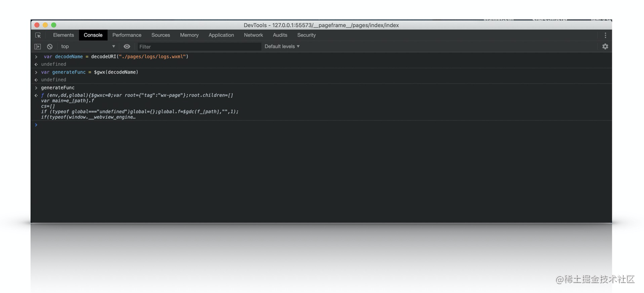
Task: Click the yellow minimize window button
Action: pos(45,25)
